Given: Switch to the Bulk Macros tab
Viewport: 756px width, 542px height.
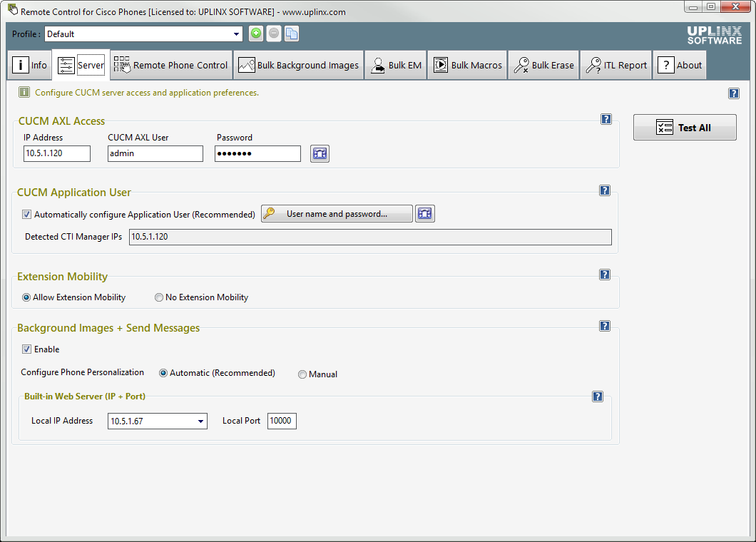Looking at the screenshot, I should (467, 65).
